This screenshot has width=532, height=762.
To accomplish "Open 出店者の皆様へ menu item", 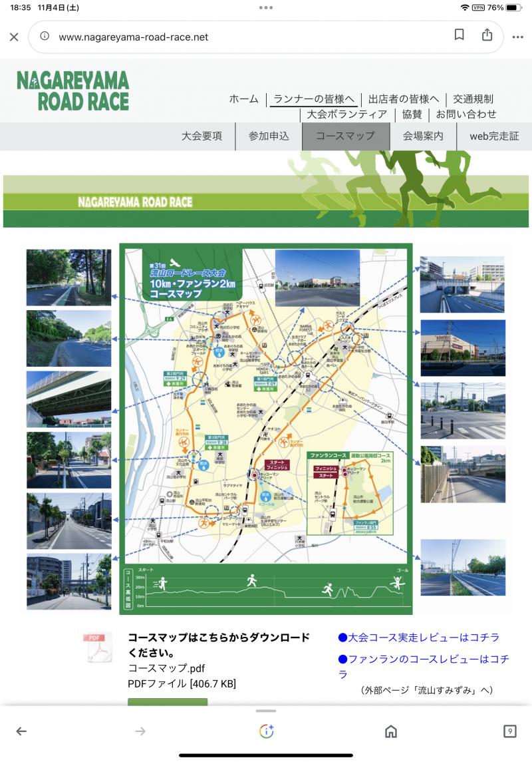I will point(404,99).
